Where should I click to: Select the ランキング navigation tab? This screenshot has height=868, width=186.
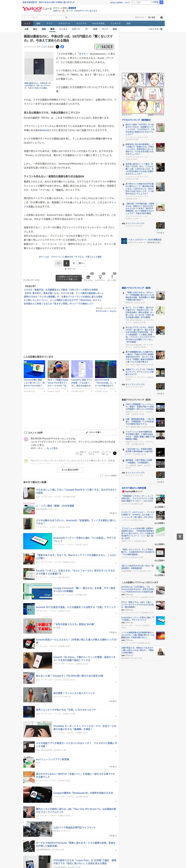(115, 24)
